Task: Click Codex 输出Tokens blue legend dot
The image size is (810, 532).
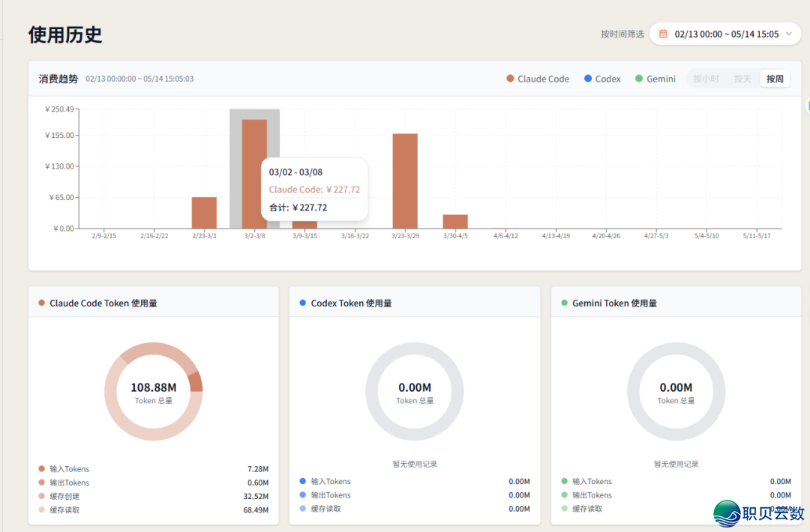Action: click(x=303, y=495)
